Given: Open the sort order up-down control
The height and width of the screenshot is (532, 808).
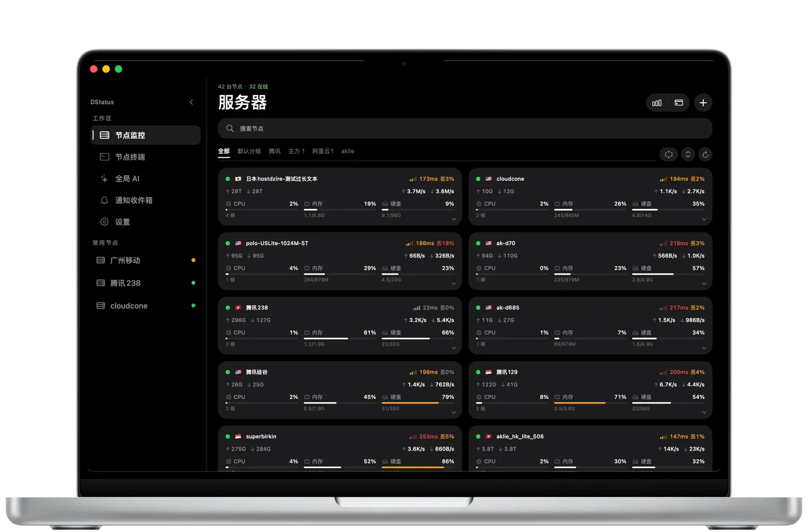Looking at the screenshot, I should 688,154.
